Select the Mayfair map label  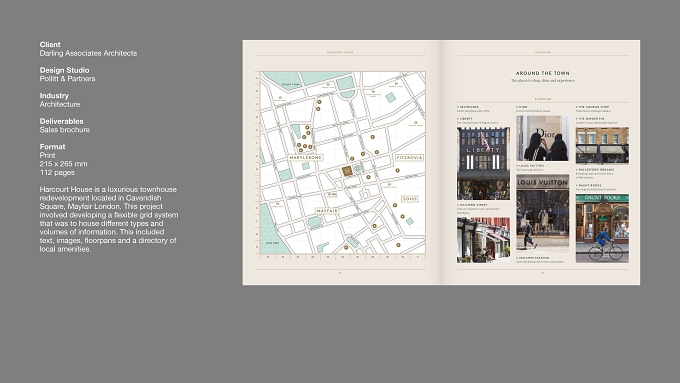327,211
